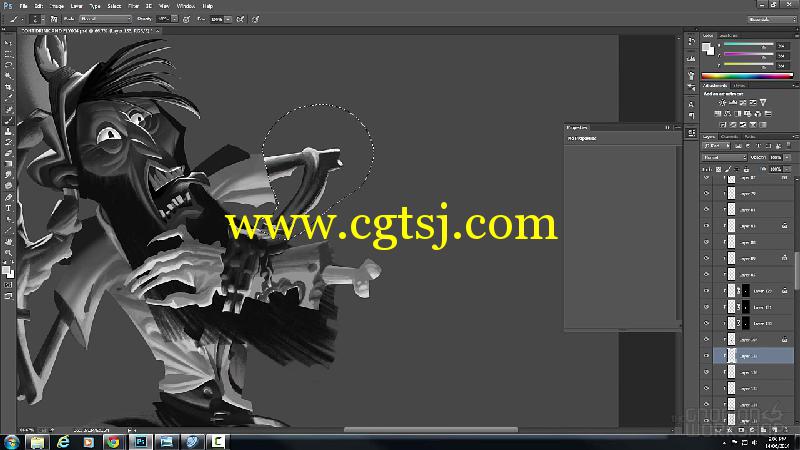
Task: Open the File menu
Action: (x=23, y=6)
